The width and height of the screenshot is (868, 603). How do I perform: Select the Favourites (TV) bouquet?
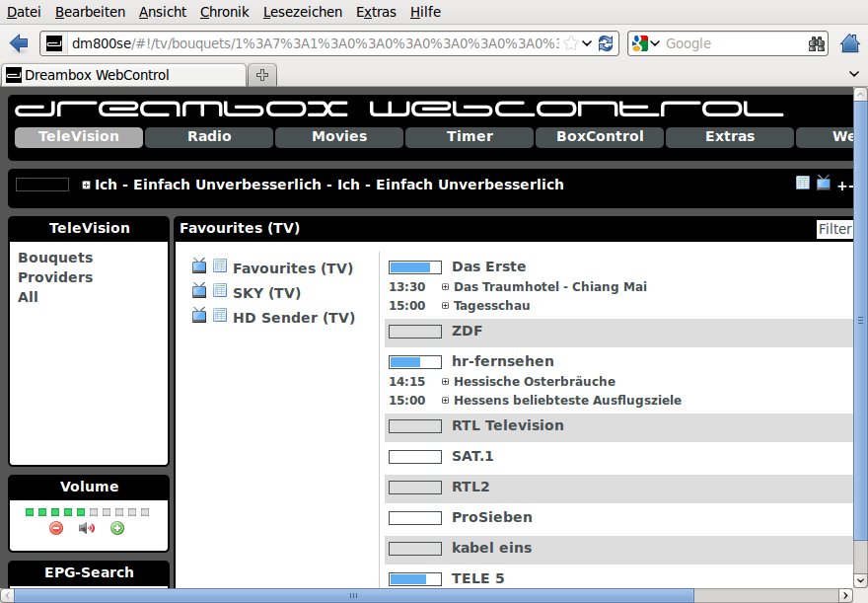point(293,268)
